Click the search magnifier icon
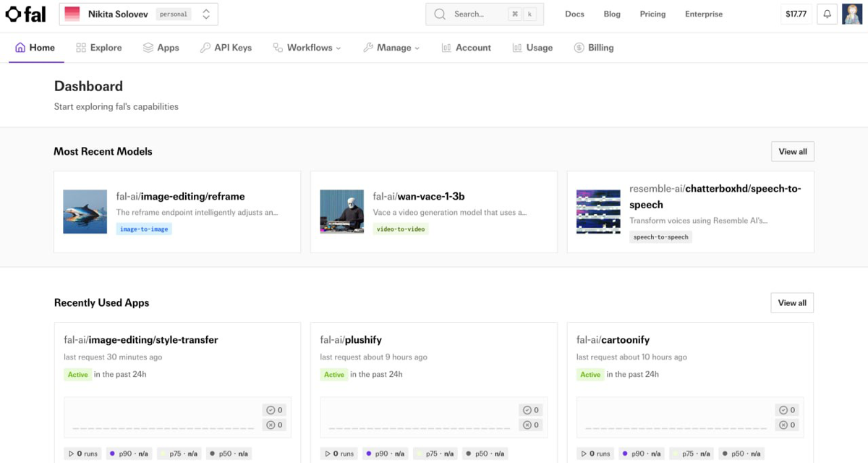This screenshot has height=463, width=868. pos(440,14)
